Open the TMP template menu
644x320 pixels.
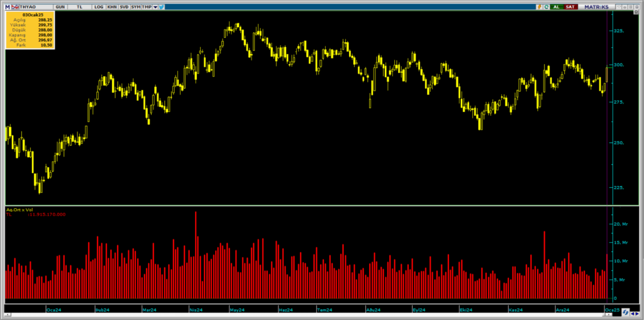coord(146,6)
